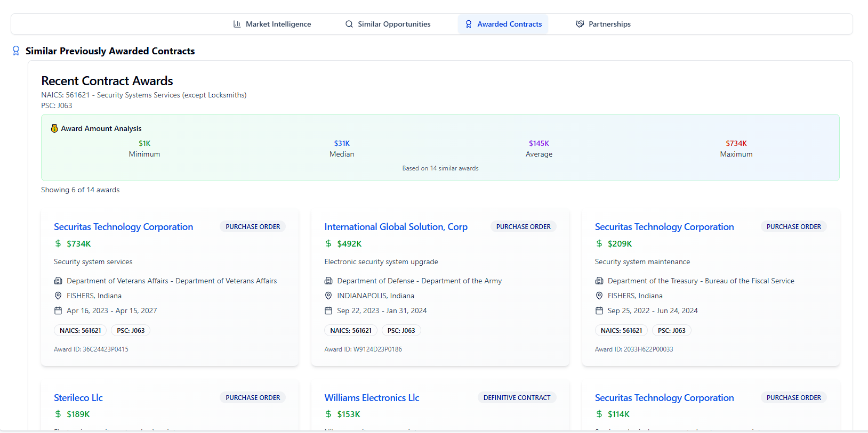Open the Williams Electronics Llc awardee link

point(372,398)
